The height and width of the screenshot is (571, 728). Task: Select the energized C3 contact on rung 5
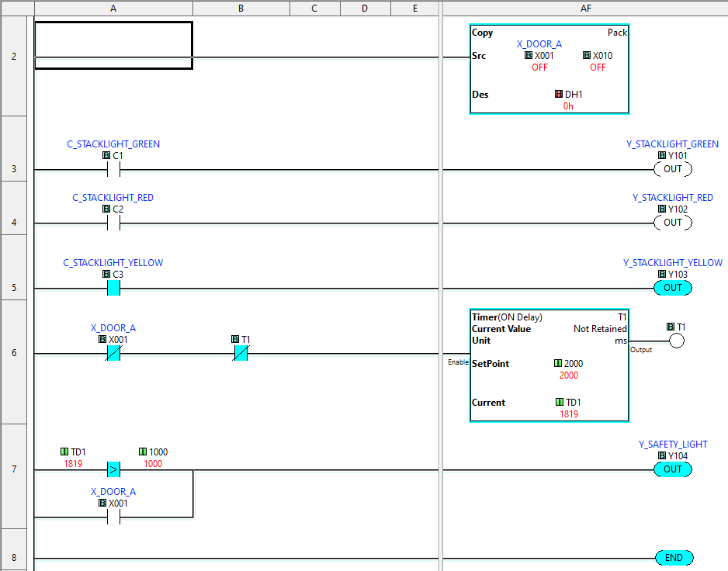pyautogui.click(x=114, y=289)
